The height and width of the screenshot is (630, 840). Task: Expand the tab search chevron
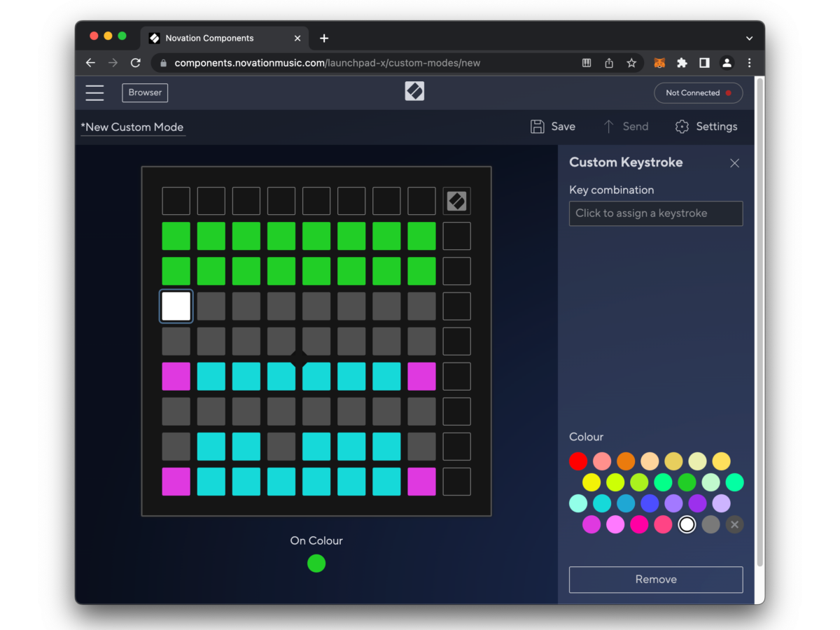749,38
